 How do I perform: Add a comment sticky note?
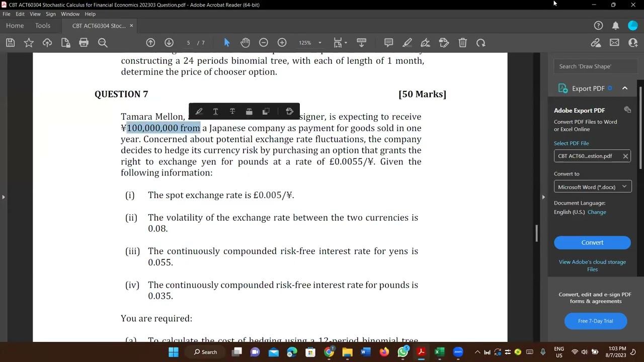click(388, 43)
